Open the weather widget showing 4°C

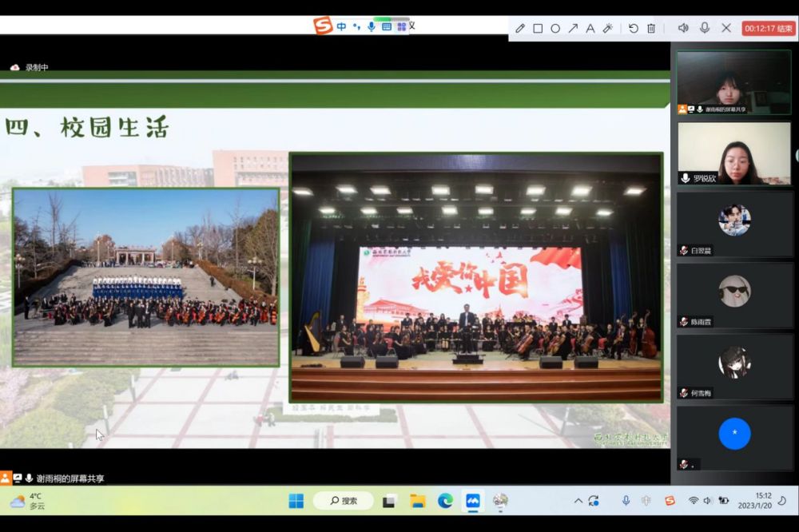pyautogui.click(x=28, y=501)
